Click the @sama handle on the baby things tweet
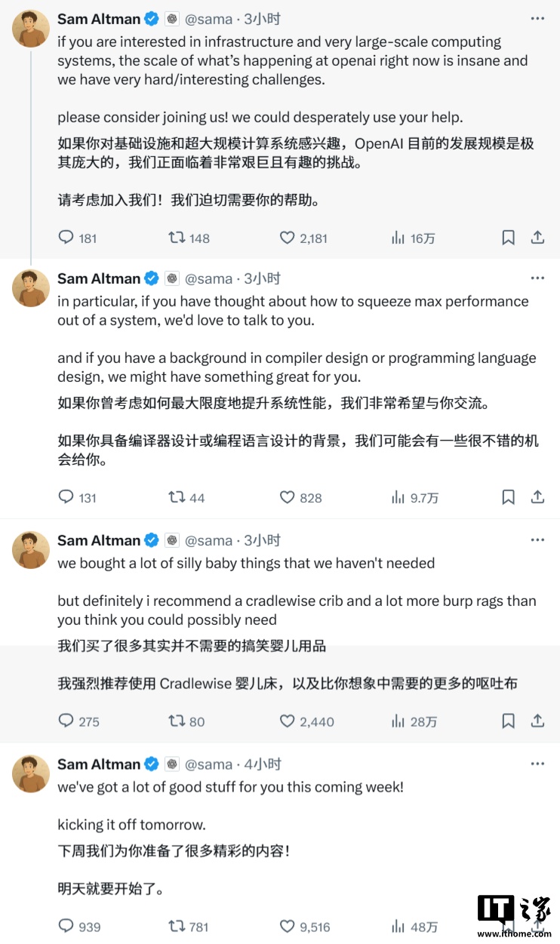 (x=209, y=540)
